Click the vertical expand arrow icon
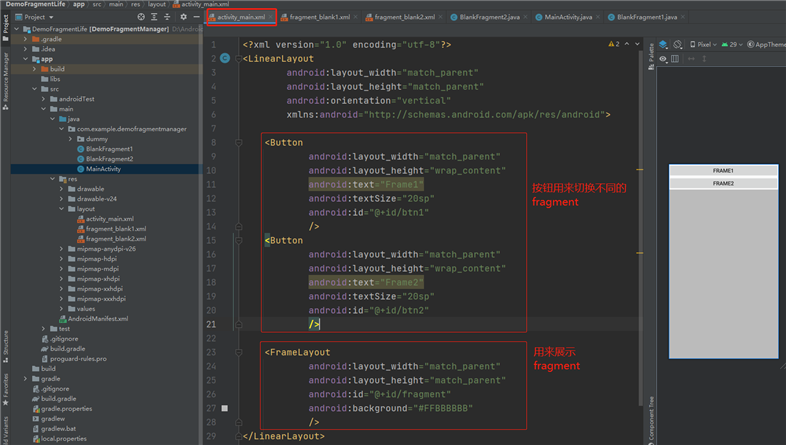The image size is (786, 445). (704, 59)
